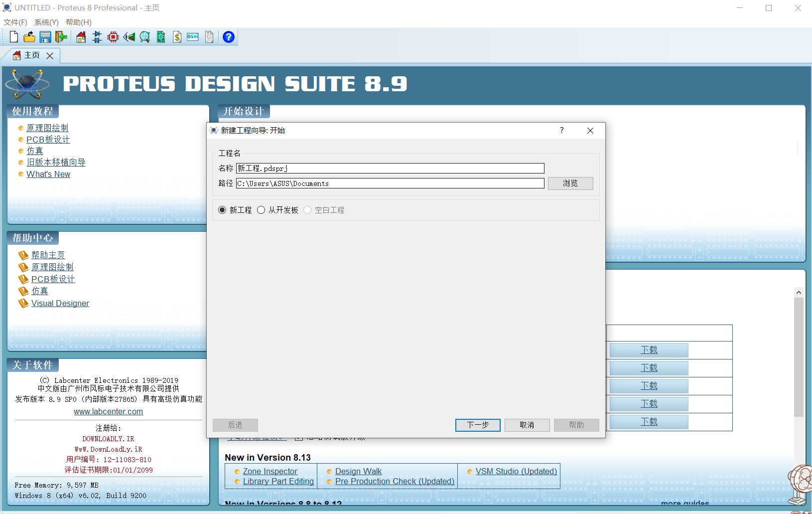Click the 'Free Memory: 9,597 MB' text
Viewport: 812px width, 514px height.
56,485
